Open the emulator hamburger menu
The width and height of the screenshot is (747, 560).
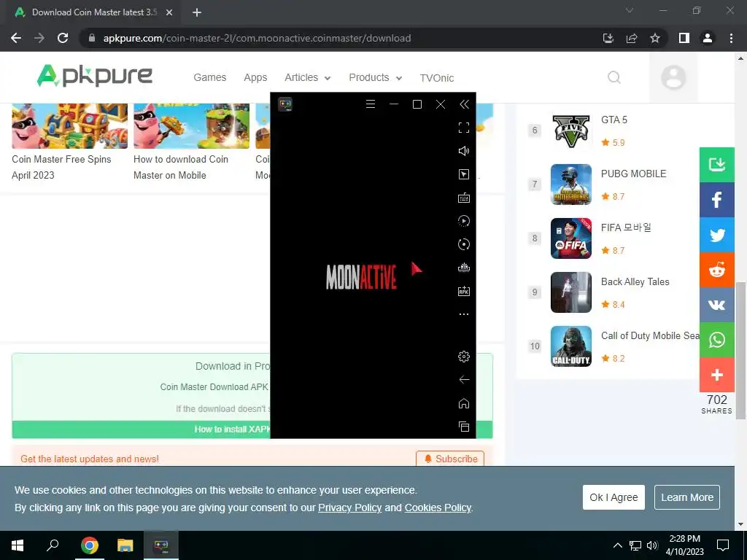[x=370, y=104]
